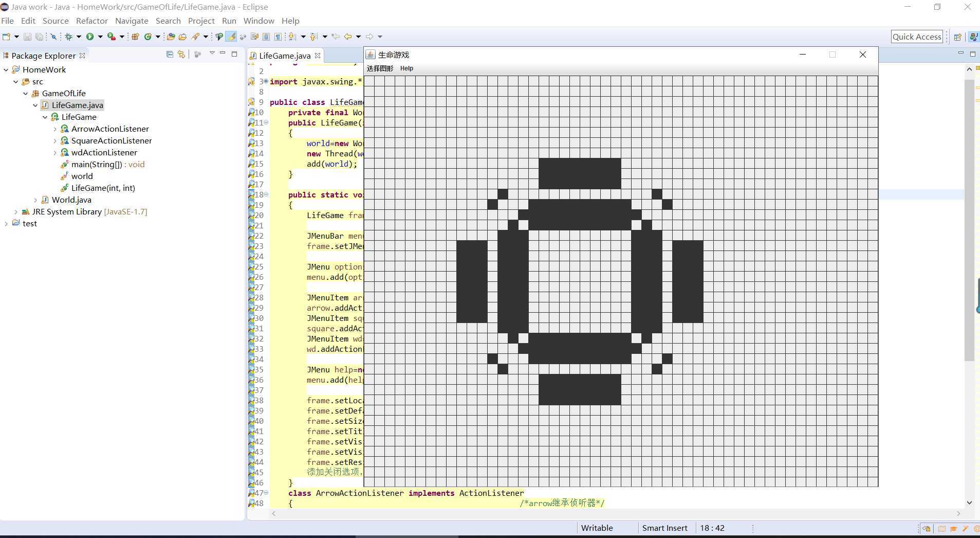The height and width of the screenshot is (538, 980).
Task: Click the Back navigation arrow icon
Action: pyautogui.click(x=348, y=37)
